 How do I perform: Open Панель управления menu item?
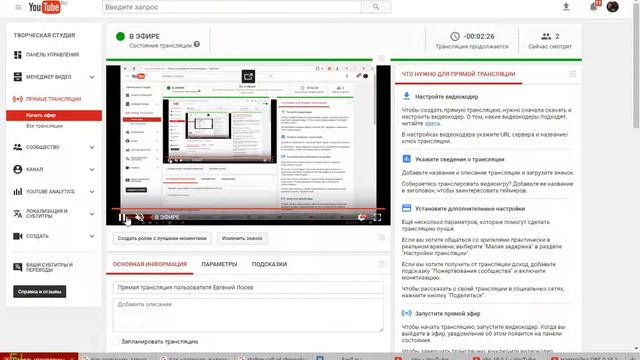click(x=52, y=55)
